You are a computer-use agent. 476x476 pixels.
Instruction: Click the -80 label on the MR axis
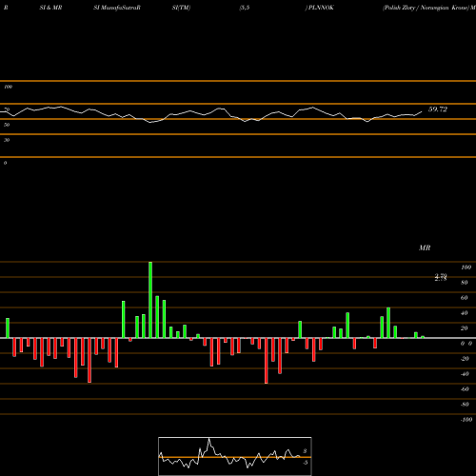[x=465, y=405]
